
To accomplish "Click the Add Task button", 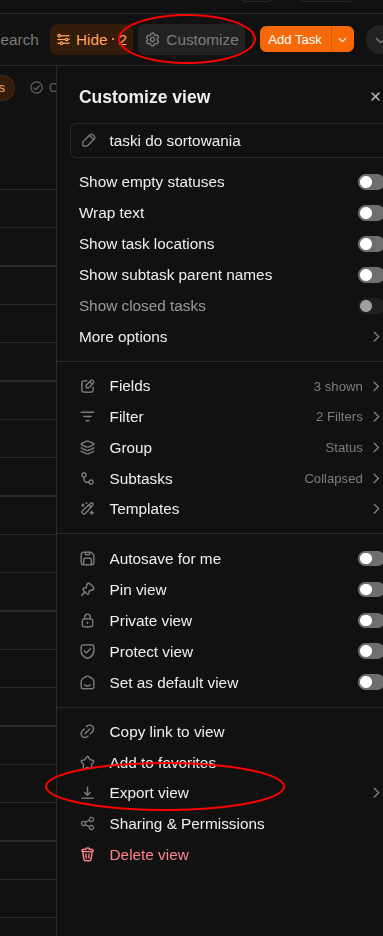I will 295,39.
